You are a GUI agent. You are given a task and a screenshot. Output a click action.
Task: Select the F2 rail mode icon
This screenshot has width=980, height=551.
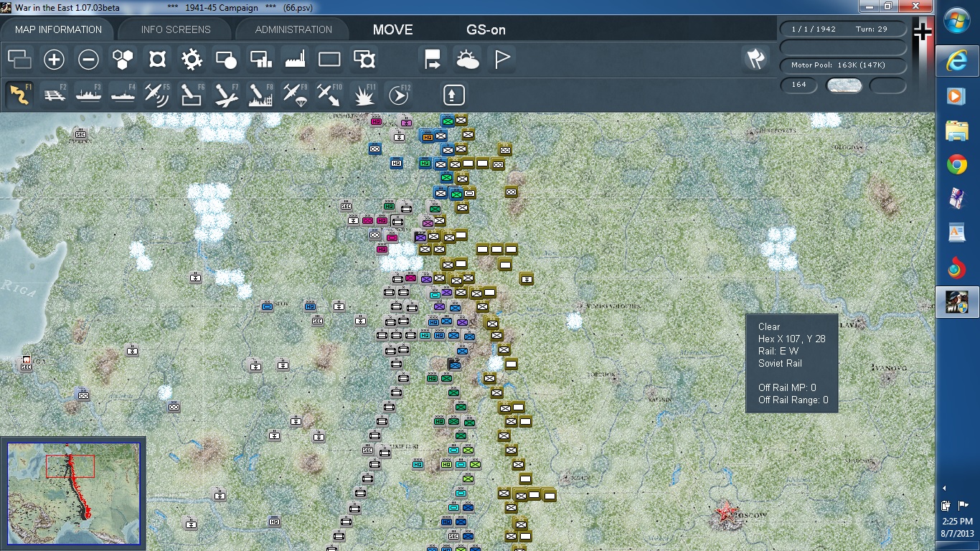pos(54,94)
